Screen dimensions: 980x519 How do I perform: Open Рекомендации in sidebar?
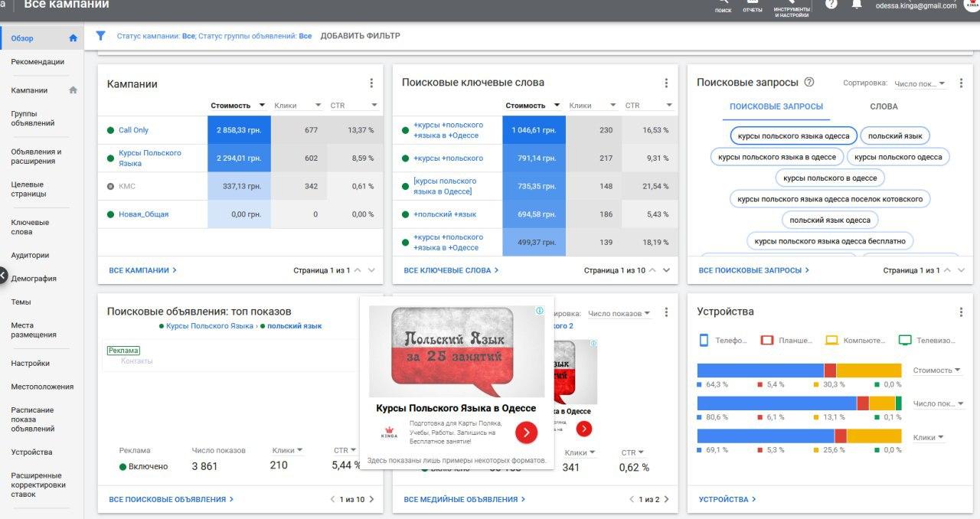pyautogui.click(x=38, y=62)
